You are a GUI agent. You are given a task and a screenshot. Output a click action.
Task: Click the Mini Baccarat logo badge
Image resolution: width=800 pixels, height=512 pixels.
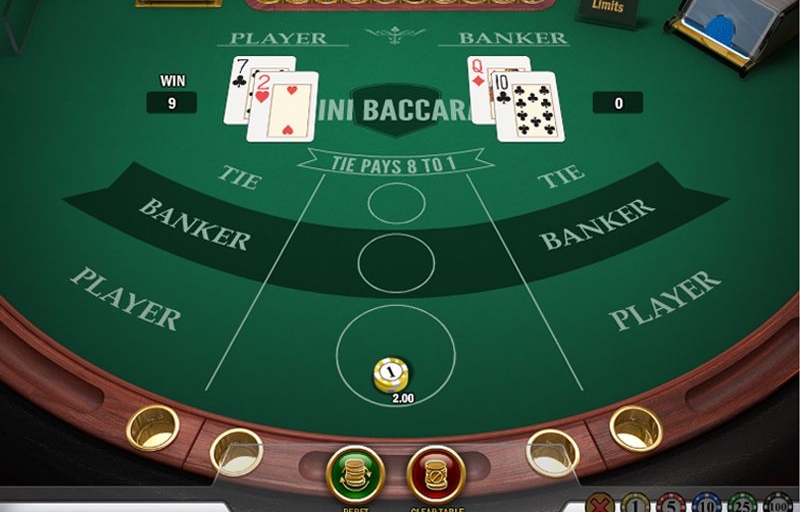pyautogui.click(x=396, y=111)
